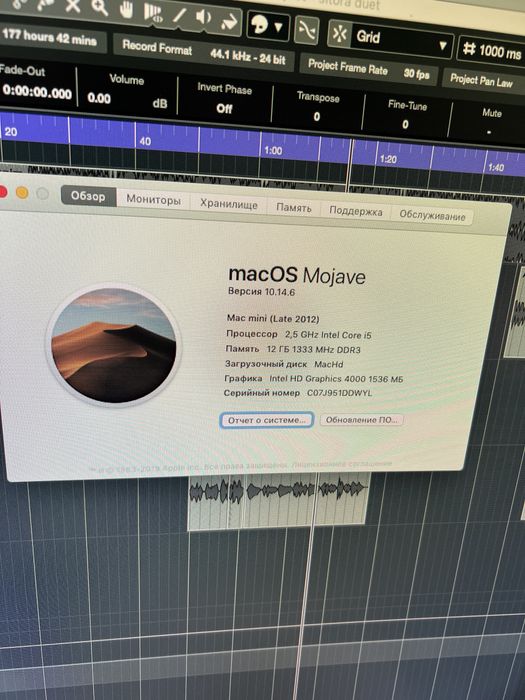Viewport: 525px width, 700px height.
Task: Click the Project Pan Law status entry
Action: click(482, 81)
